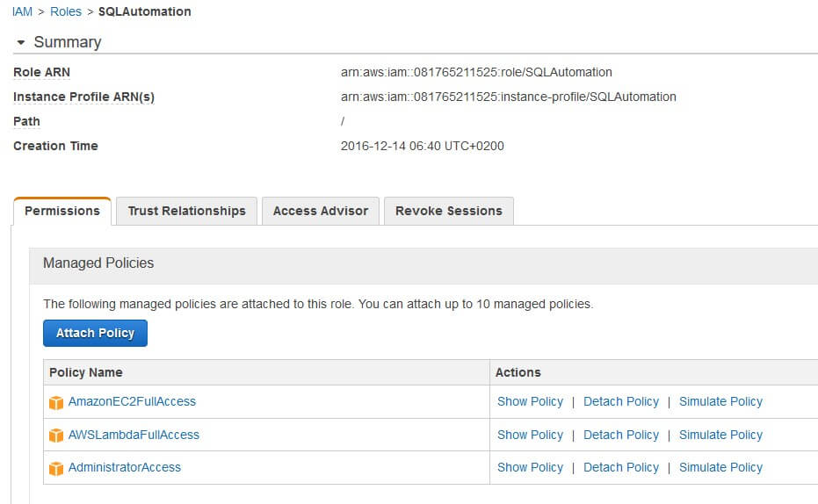The width and height of the screenshot is (818, 504).
Task: Open the IAM breadcrumb link
Action: click(x=23, y=11)
